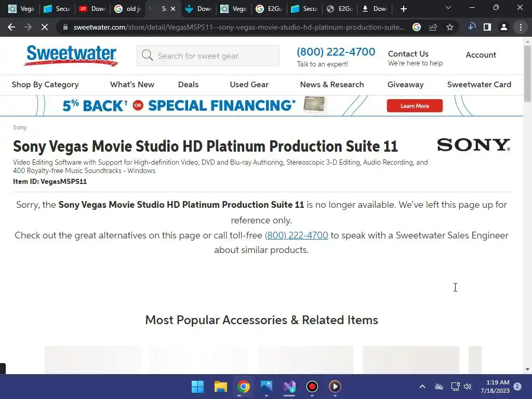Switch to first Vega tab

click(22, 9)
